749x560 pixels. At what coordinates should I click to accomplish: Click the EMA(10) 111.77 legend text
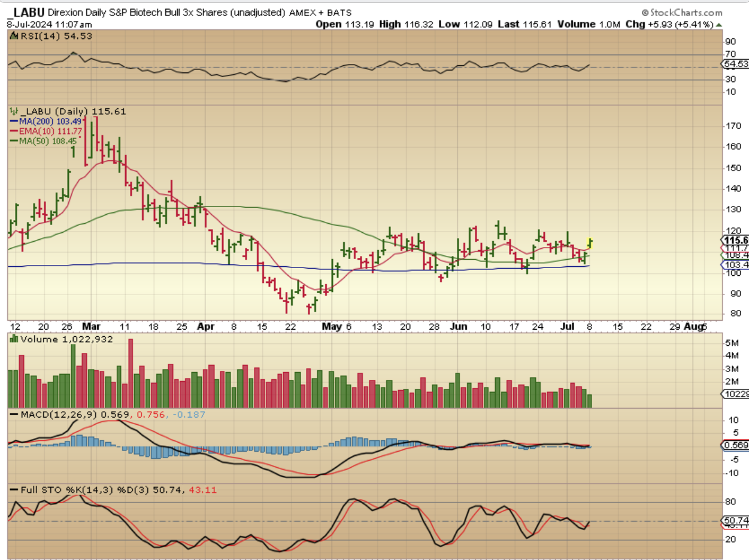tap(52, 131)
